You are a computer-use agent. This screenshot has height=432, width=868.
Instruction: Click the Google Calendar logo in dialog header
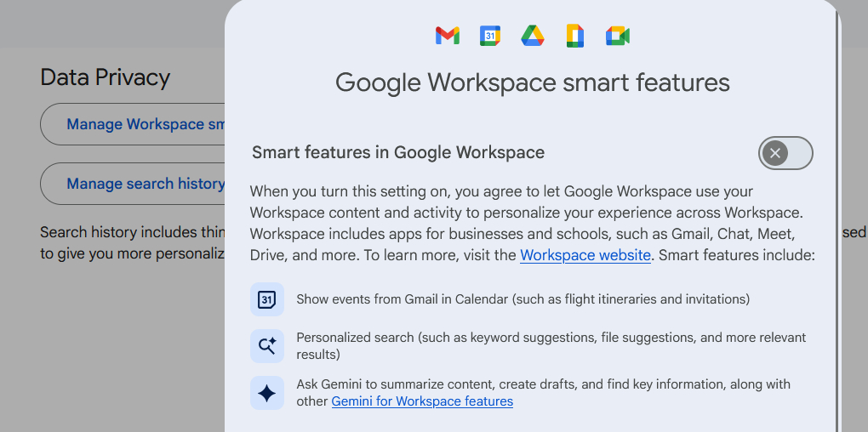(x=490, y=36)
